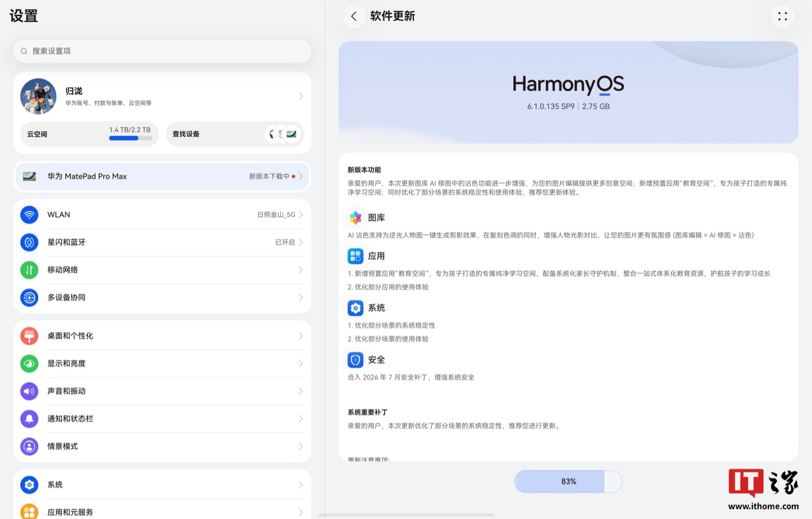Go back from the 软件更新 page
Screen dimensions: 812x519
(x=354, y=16)
